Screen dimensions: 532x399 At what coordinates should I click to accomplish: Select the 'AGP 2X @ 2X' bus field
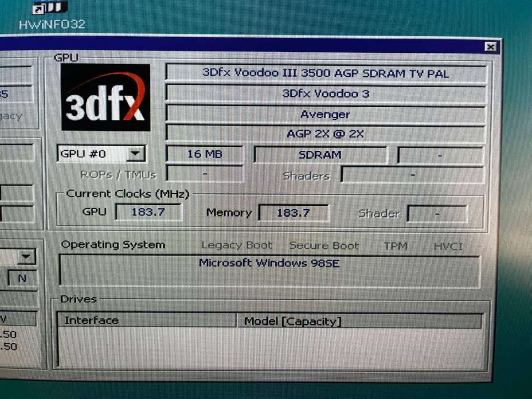coord(326,133)
